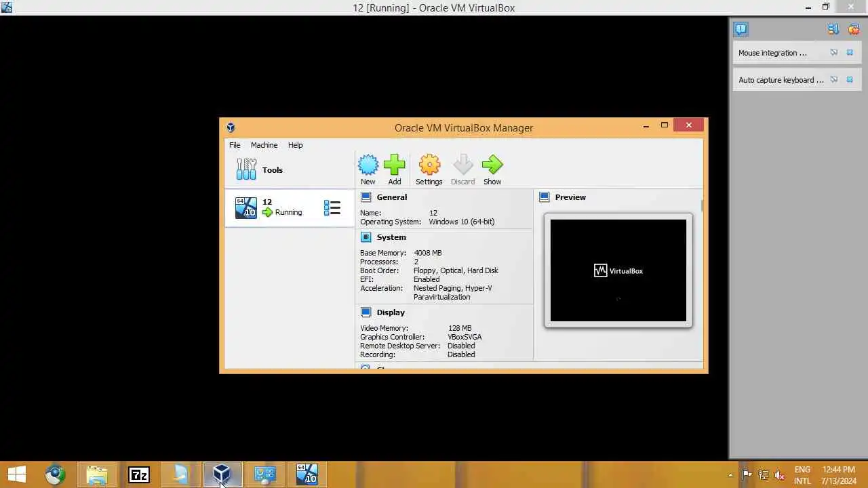Click the 4008 MB base memory value
The width and height of the screenshot is (868, 488).
pyautogui.click(x=428, y=253)
